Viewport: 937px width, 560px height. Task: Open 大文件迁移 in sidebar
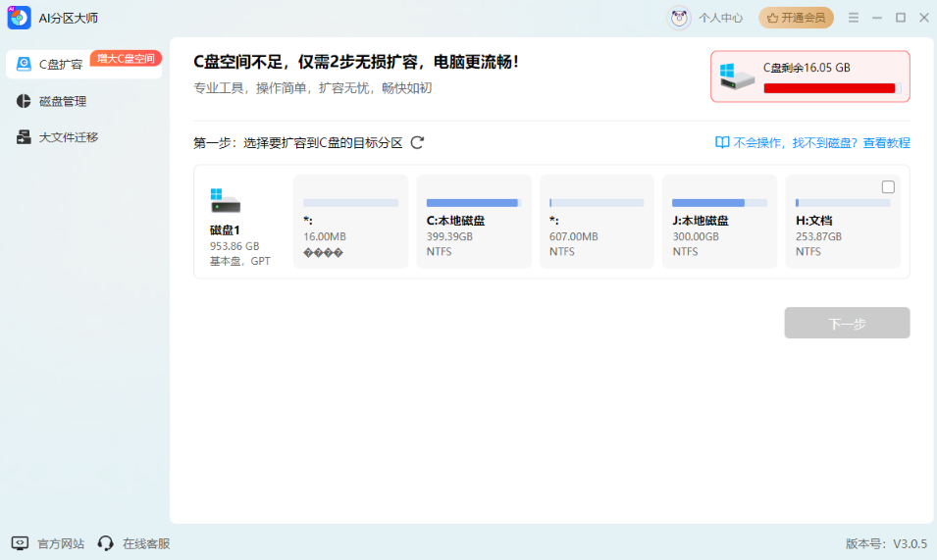[x=68, y=137]
